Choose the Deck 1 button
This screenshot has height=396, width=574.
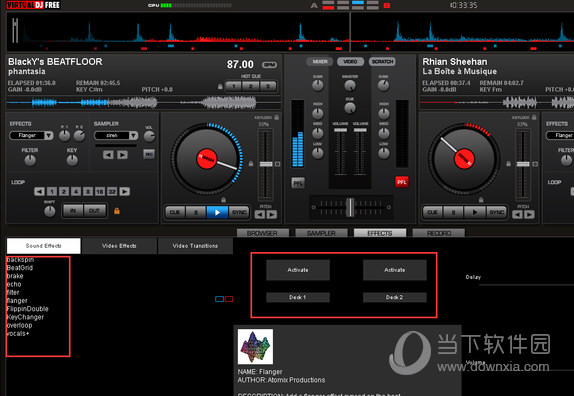(298, 297)
